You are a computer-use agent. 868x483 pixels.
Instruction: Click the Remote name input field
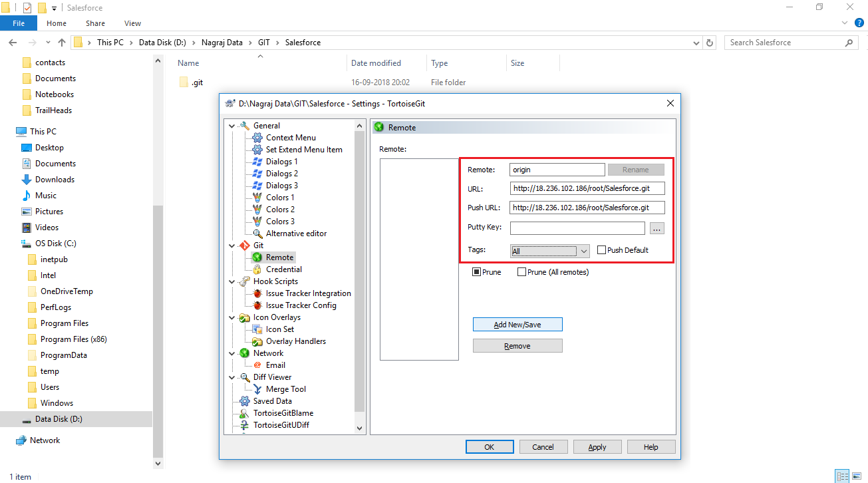coord(557,170)
